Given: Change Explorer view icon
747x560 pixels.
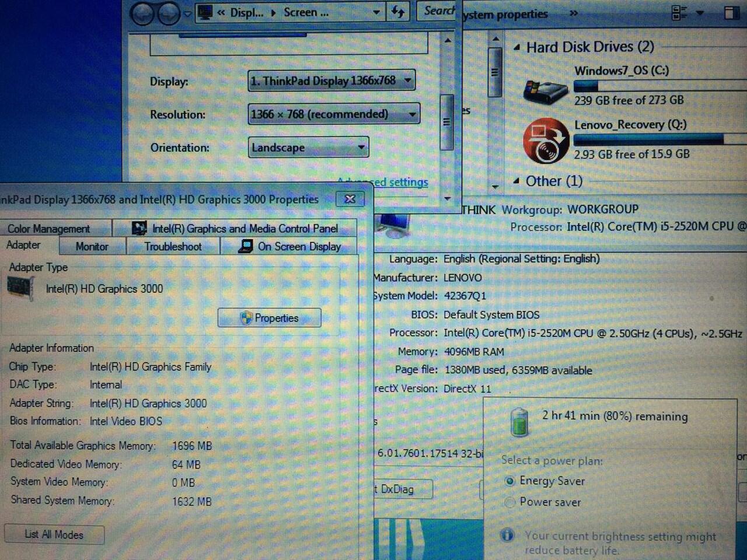Looking at the screenshot, I should (x=679, y=13).
